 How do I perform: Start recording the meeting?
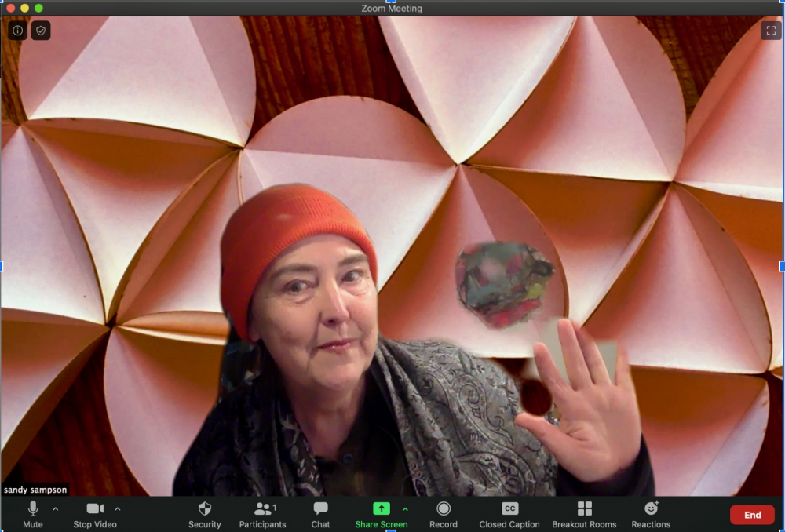[x=444, y=515]
